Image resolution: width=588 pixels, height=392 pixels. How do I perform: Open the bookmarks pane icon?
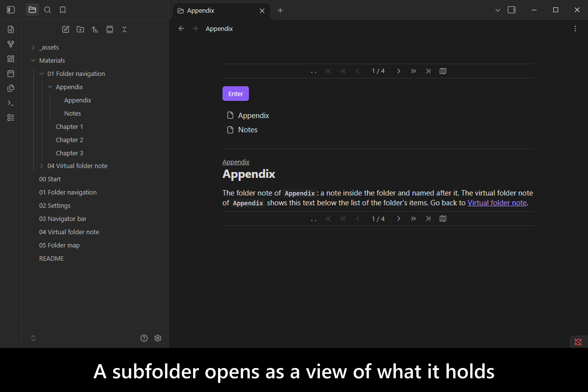tap(63, 10)
